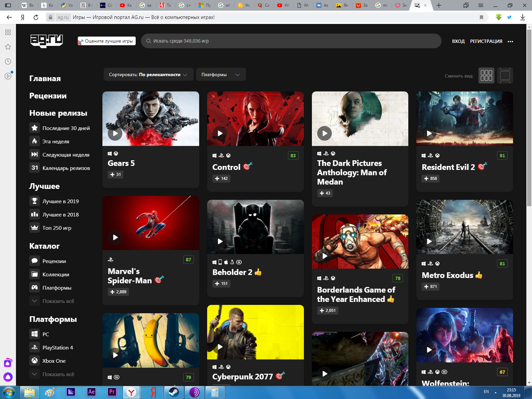Click the Metro Exodus score badge 81
The width and height of the screenshot is (532, 399).
click(x=502, y=264)
